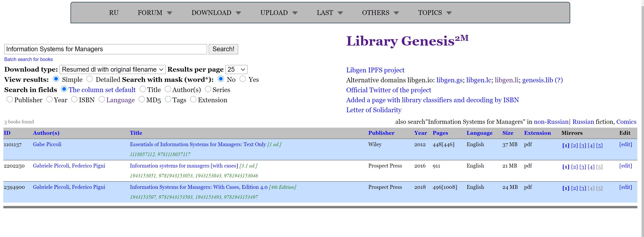Screen dimensions: 644x237
Task: Open the Download type dropdown
Action: (x=113, y=70)
